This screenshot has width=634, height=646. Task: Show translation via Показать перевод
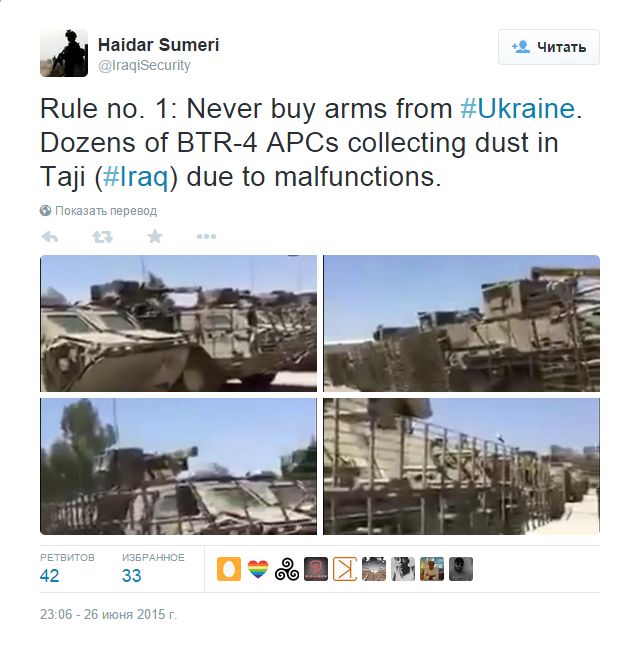point(106,211)
